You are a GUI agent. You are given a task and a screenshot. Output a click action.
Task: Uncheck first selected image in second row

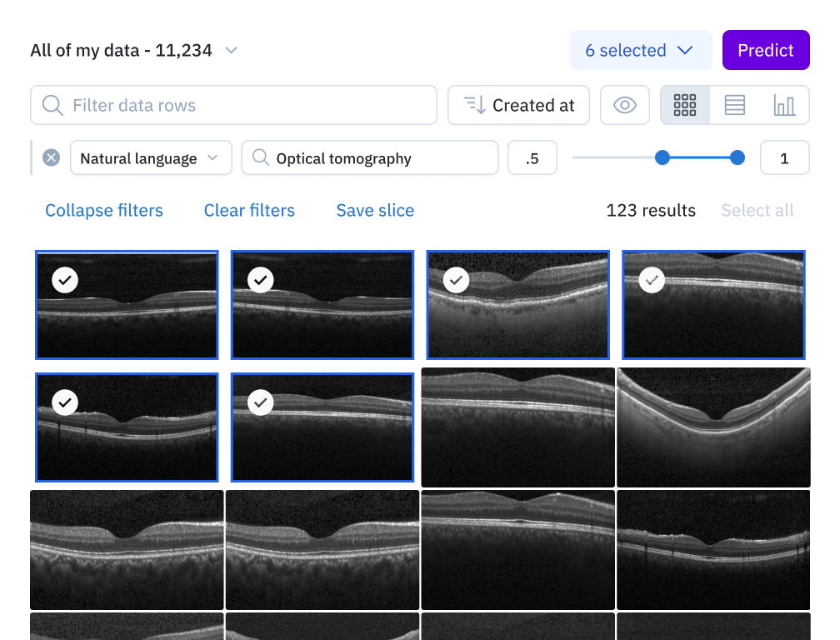(65, 402)
